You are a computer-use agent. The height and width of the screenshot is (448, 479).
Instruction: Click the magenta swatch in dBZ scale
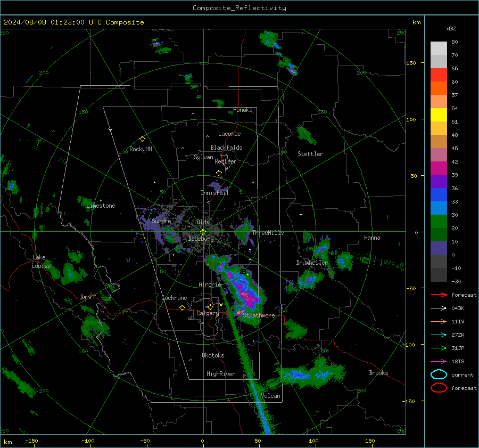[x=439, y=168]
